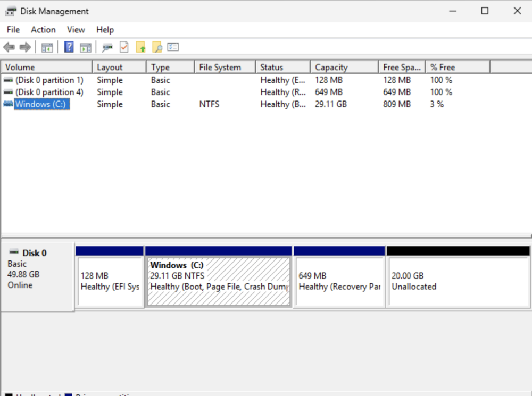
Task: Click the drive icon beside Windows (C:)
Action: pos(8,104)
